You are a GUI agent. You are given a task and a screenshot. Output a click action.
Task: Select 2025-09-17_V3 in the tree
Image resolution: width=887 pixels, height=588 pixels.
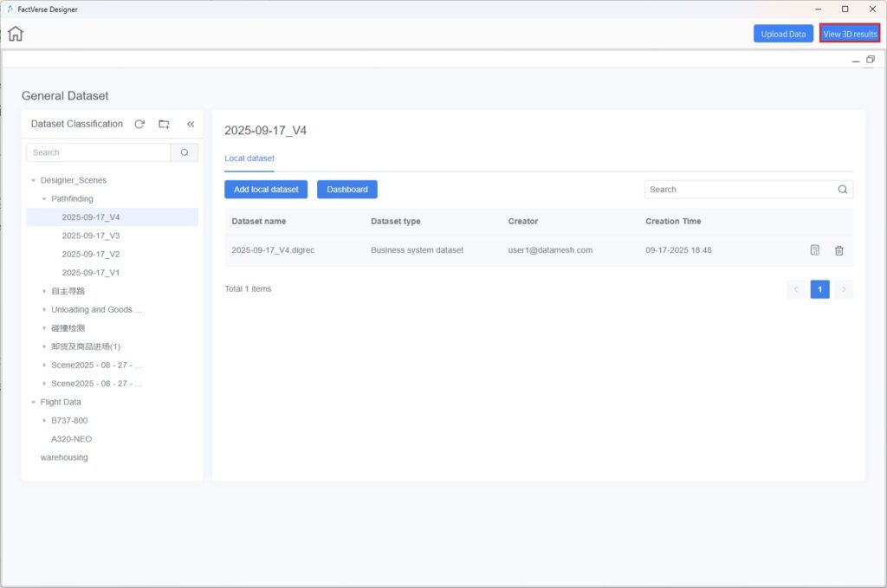90,236
